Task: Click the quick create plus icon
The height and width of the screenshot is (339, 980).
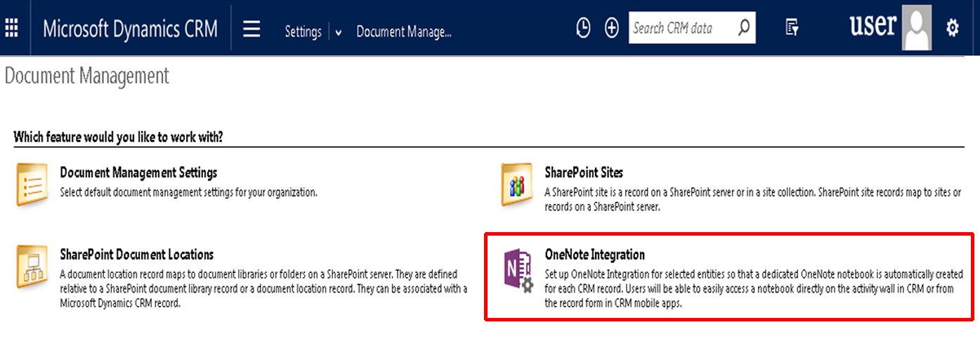Action: (x=612, y=28)
